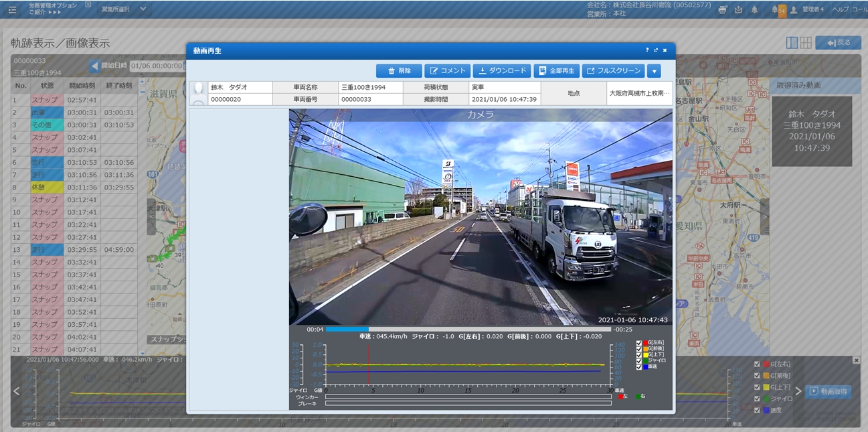Click the フルスクリーン button

[x=613, y=71]
